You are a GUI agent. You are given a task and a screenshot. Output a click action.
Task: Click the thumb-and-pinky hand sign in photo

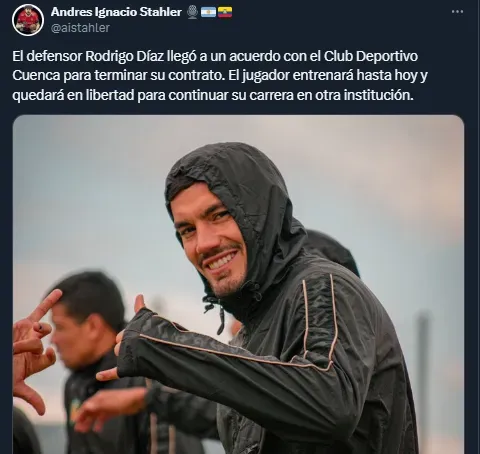tap(130, 337)
